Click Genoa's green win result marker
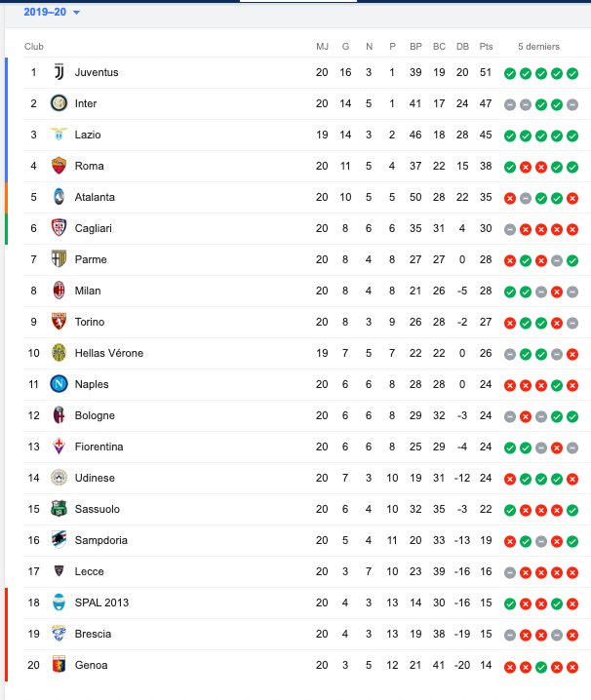The height and width of the screenshot is (700, 591). [x=541, y=668]
